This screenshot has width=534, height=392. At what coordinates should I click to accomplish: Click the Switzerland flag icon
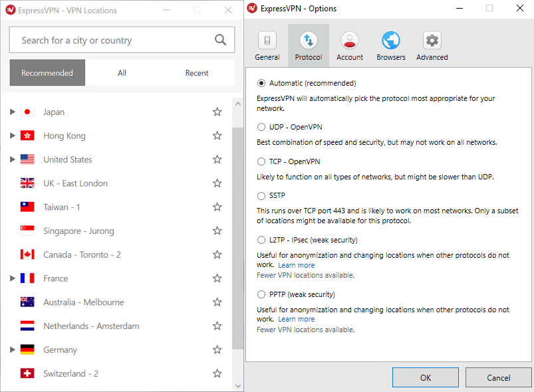[x=27, y=373]
